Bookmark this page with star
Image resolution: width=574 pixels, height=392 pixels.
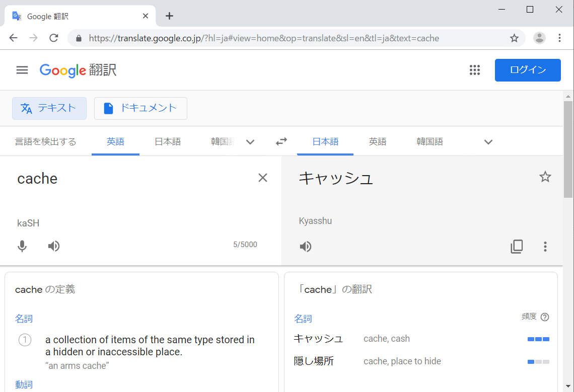click(514, 38)
